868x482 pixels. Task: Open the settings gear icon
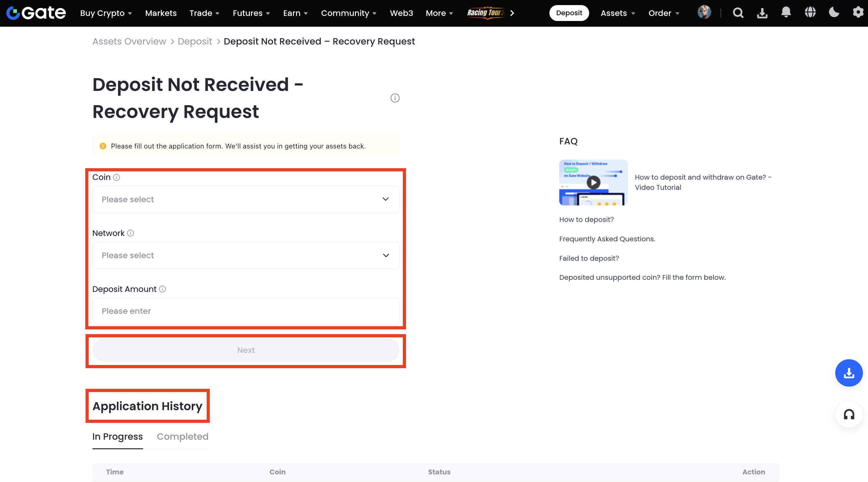click(x=858, y=13)
